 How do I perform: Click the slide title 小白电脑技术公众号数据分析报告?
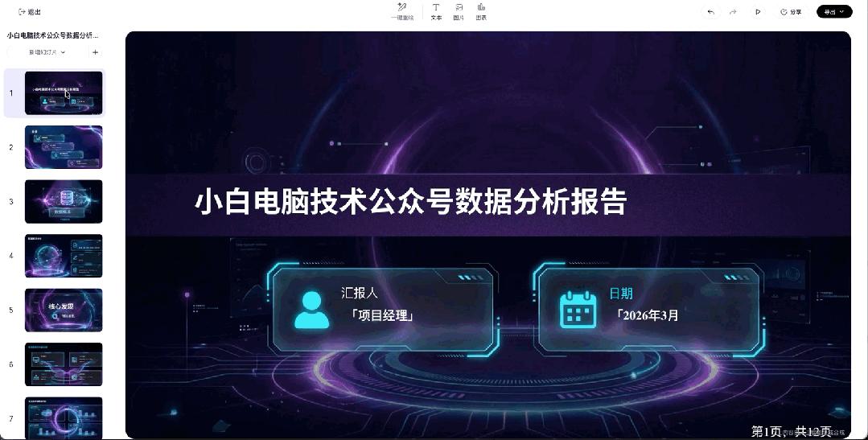pyautogui.click(x=411, y=201)
